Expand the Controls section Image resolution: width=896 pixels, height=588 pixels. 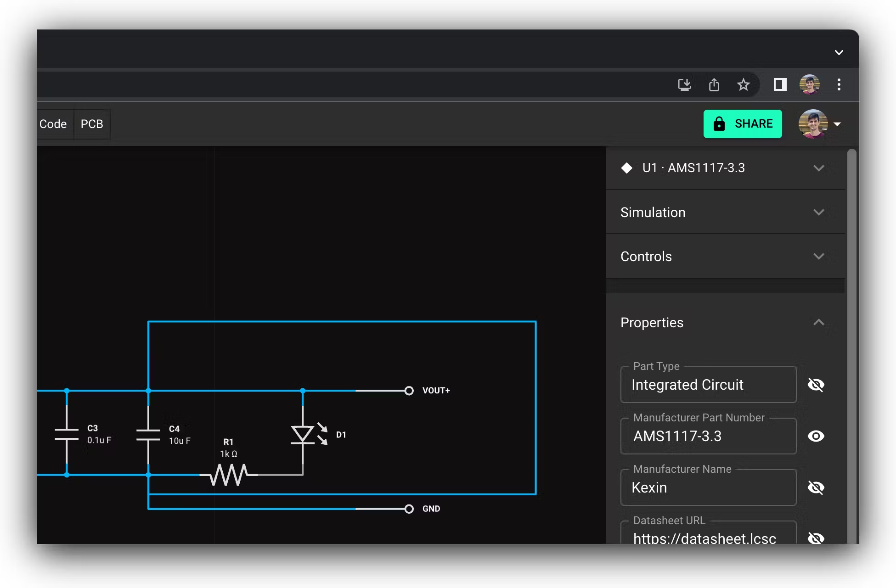(x=819, y=256)
